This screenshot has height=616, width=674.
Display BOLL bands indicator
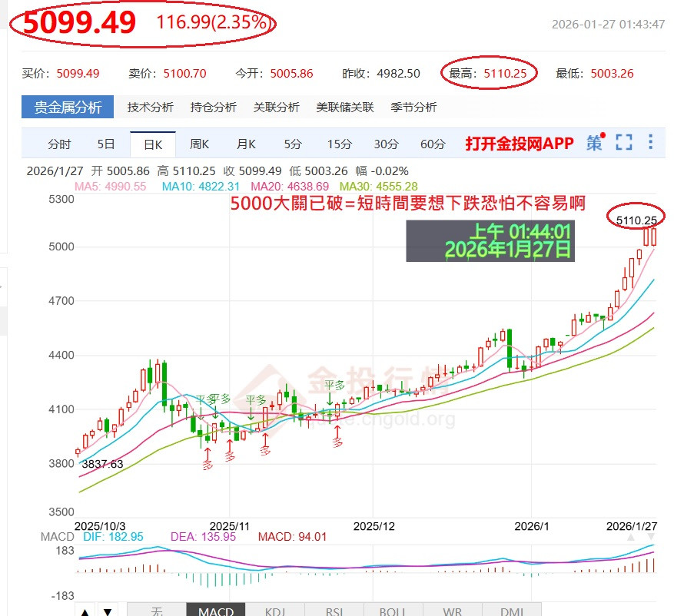392,611
